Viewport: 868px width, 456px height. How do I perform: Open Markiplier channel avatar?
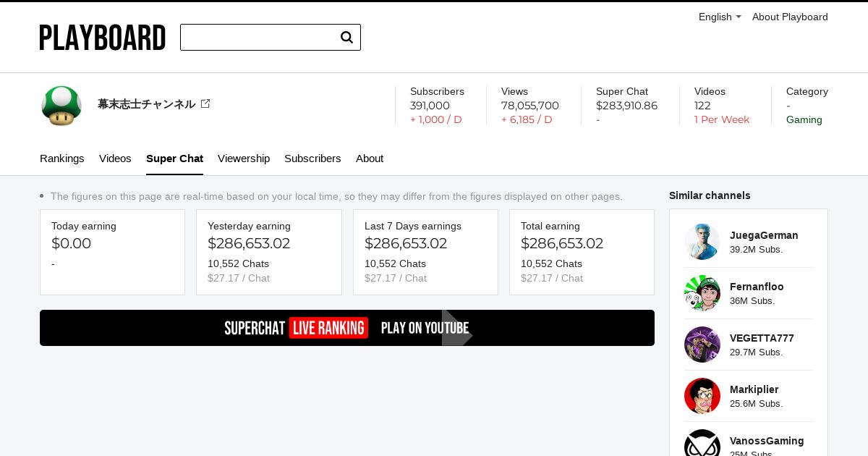702,396
